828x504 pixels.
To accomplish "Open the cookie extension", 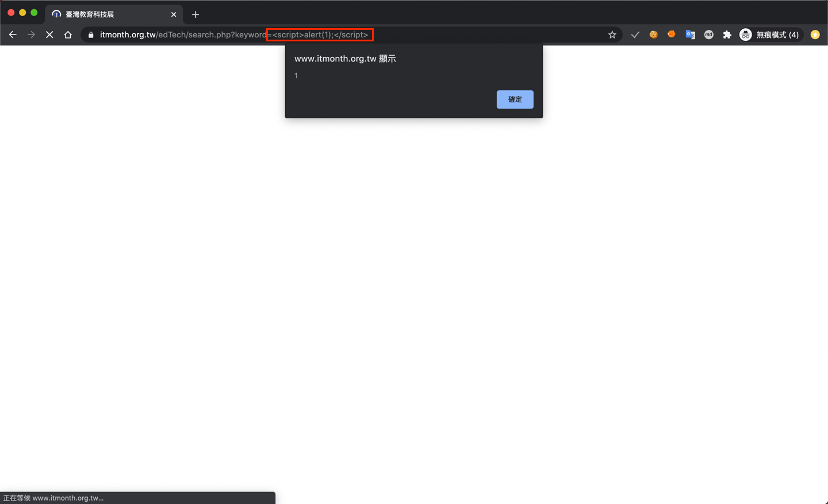I will tap(653, 35).
